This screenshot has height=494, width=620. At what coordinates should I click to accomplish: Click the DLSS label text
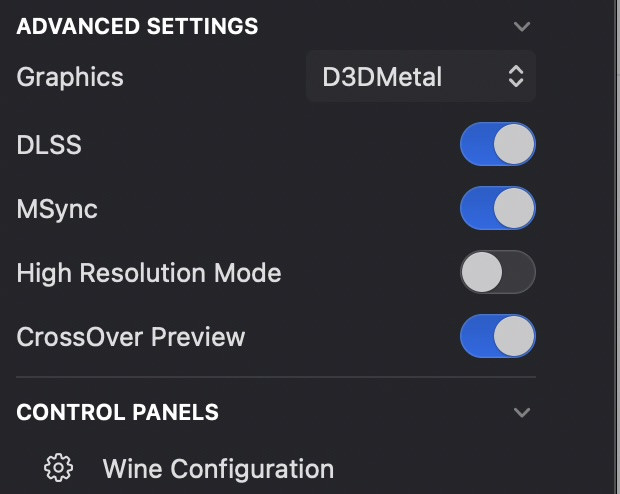tap(49, 145)
